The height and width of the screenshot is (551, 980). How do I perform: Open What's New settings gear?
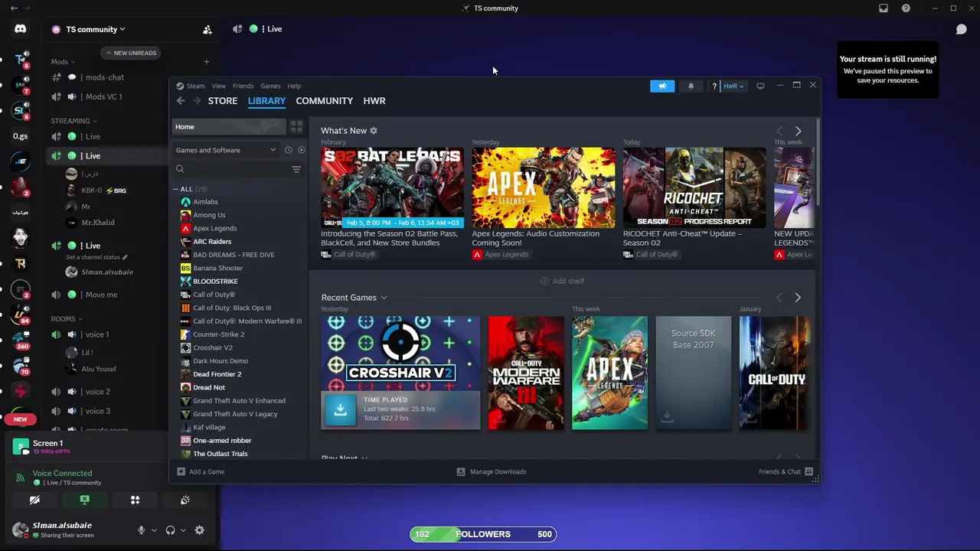click(x=374, y=131)
